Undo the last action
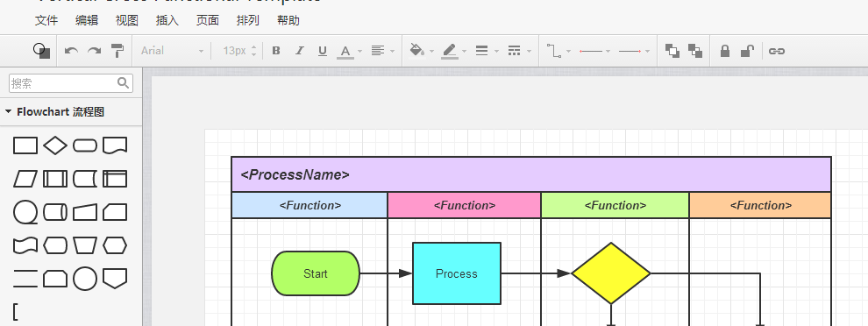868x326 pixels. (71, 51)
